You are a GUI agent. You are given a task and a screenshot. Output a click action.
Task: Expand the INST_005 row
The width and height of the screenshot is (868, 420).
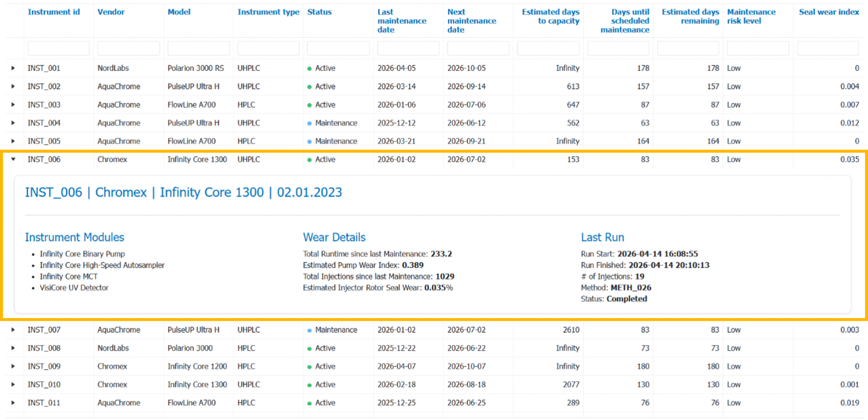coord(13,141)
